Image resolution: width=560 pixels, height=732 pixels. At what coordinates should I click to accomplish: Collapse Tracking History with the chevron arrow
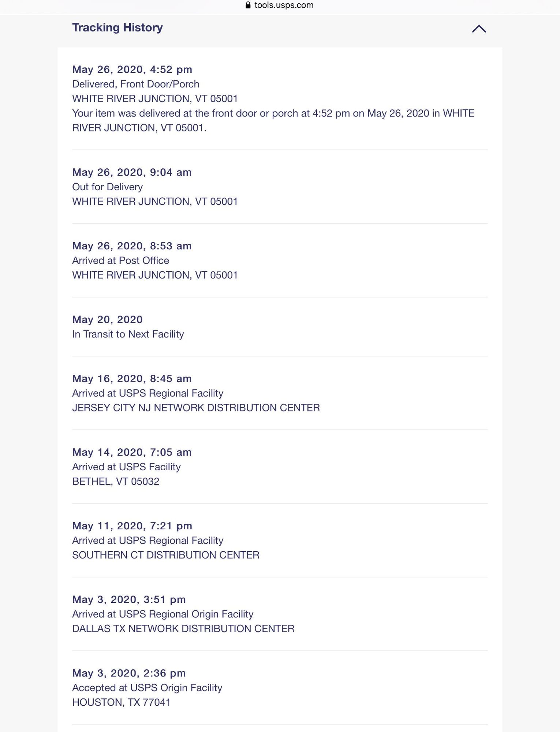[x=479, y=29]
